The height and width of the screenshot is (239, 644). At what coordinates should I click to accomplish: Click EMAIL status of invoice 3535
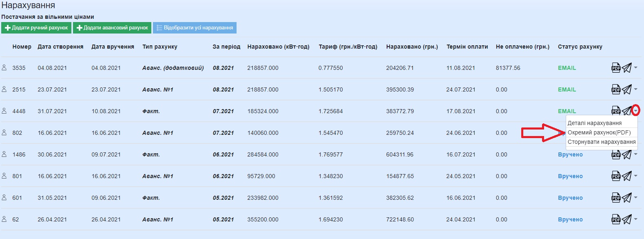coord(567,68)
